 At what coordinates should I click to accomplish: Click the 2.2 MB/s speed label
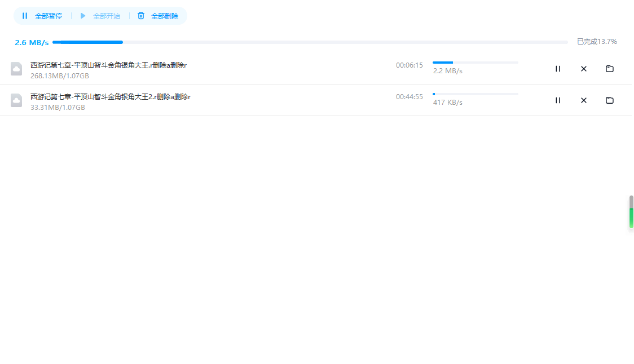point(448,70)
